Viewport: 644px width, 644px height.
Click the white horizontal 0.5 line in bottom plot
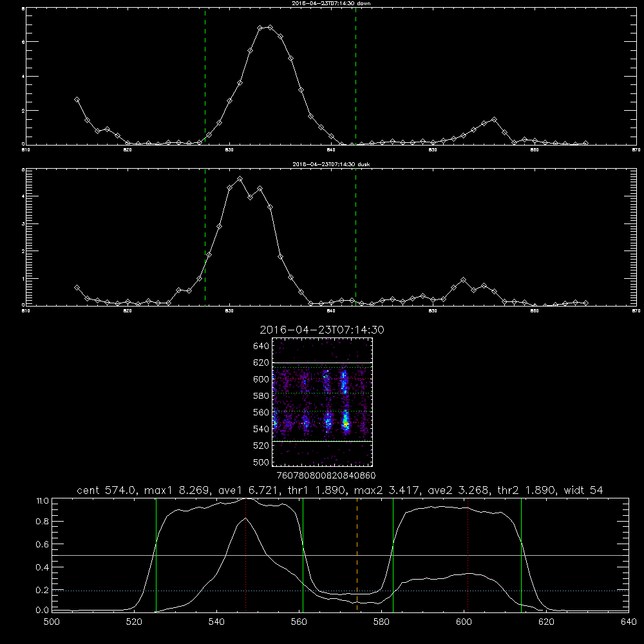340,555
